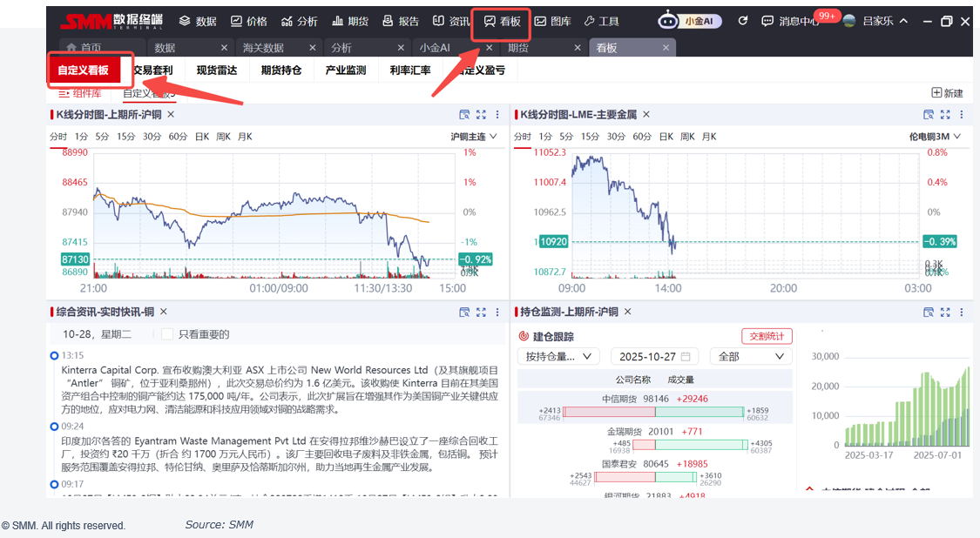Open the 消息中心 message center
Viewport: 980px width, 538px height.
[790, 21]
